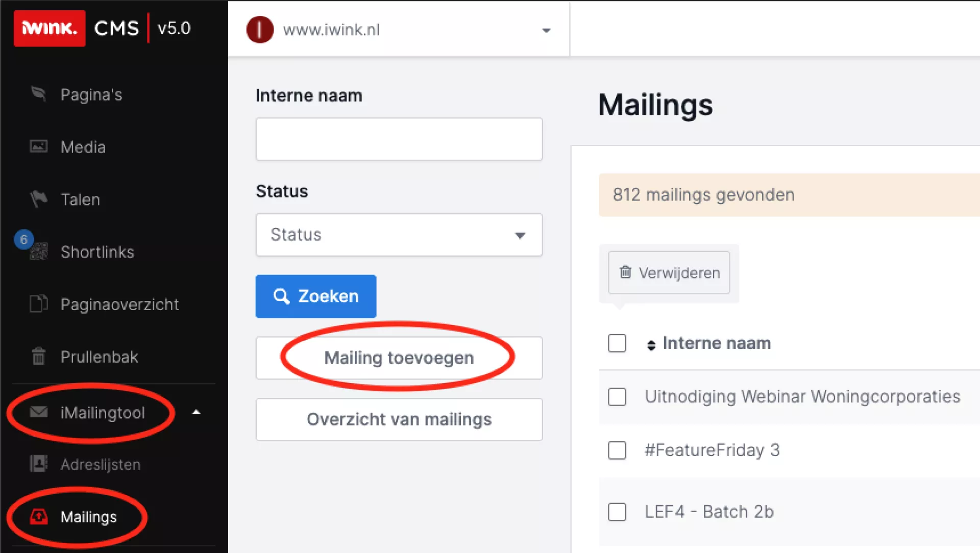The width and height of the screenshot is (980, 553).
Task: Open Pagina's via the leaf icon
Action: pos(38,94)
